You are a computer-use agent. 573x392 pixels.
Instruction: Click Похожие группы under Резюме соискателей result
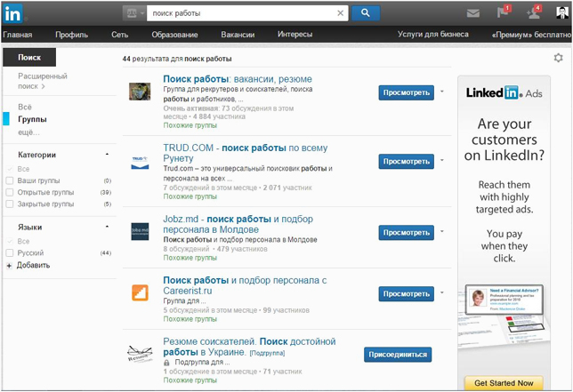pyautogui.click(x=190, y=380)
